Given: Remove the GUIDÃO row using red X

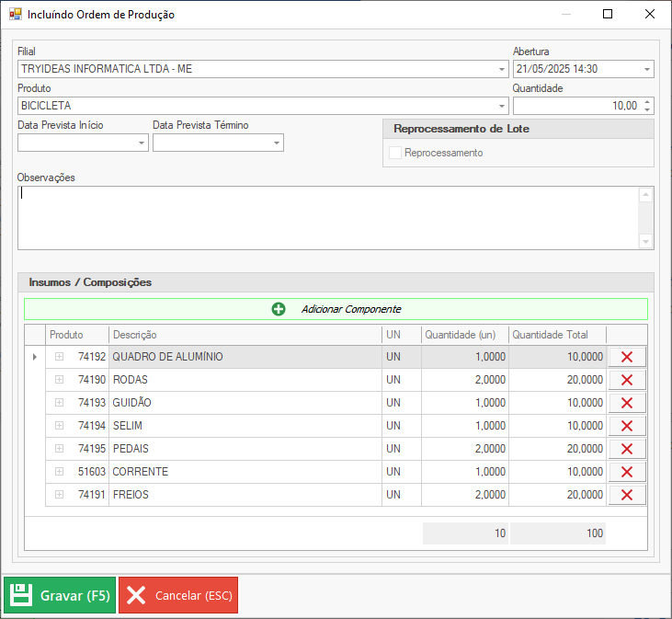Looking at the screenshot, I should [627, 403].
